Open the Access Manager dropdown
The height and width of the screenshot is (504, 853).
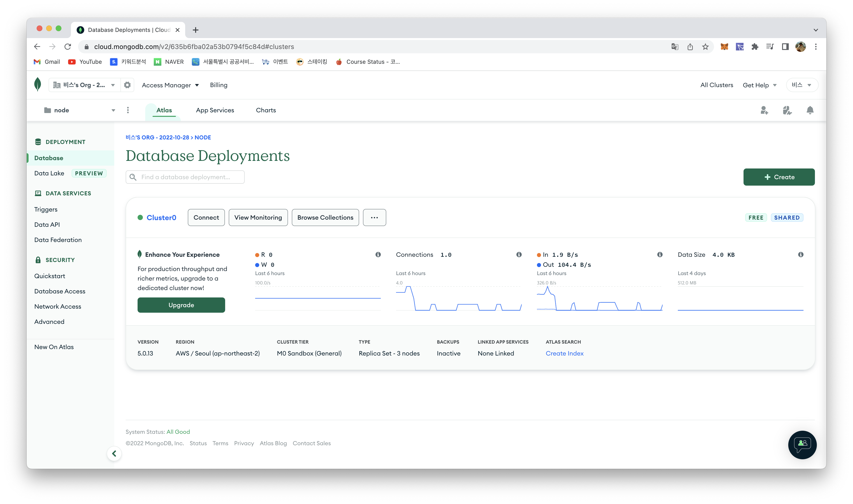coord(170,85)
